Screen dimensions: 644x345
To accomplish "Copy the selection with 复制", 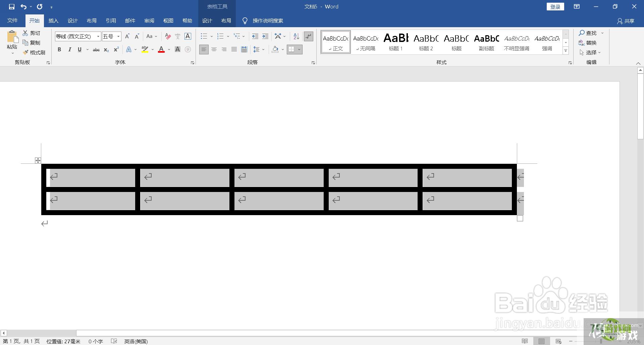I will pyautogui.click(x=32, y=43).
